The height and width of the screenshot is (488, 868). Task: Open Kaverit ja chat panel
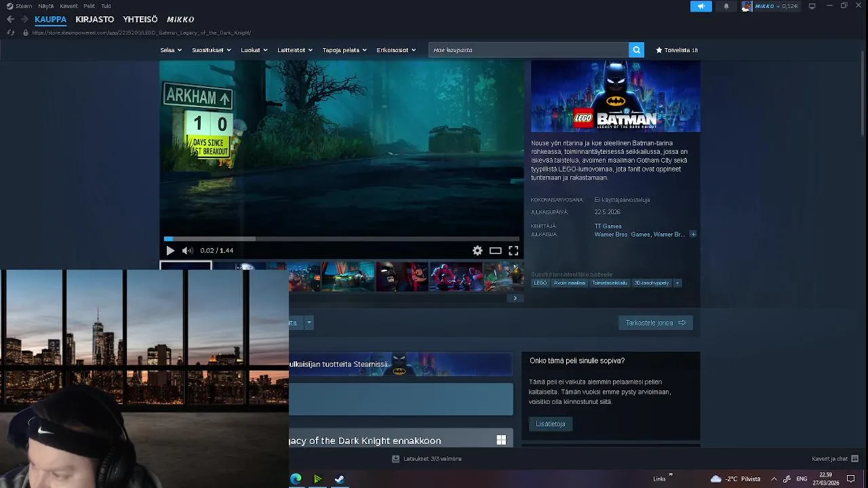pos(835,459)
